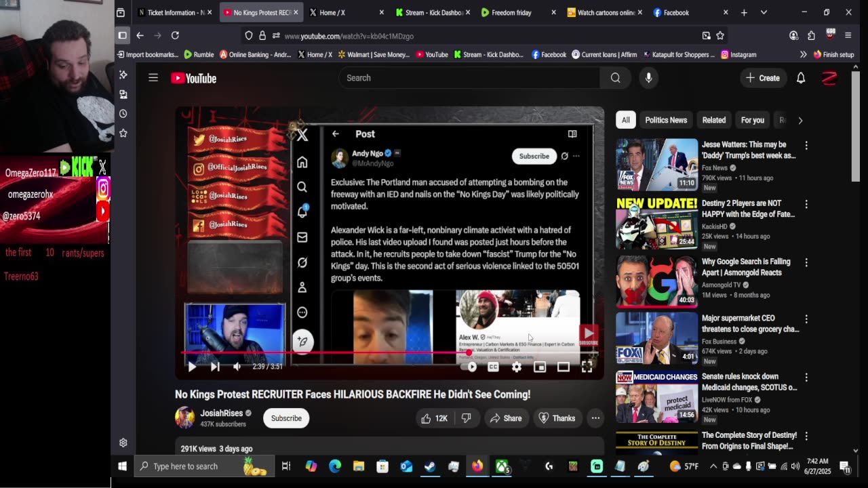The width and height of the screenshot is (868, 488).
Task: Open a new browser tab
Action: pos(744,12)
